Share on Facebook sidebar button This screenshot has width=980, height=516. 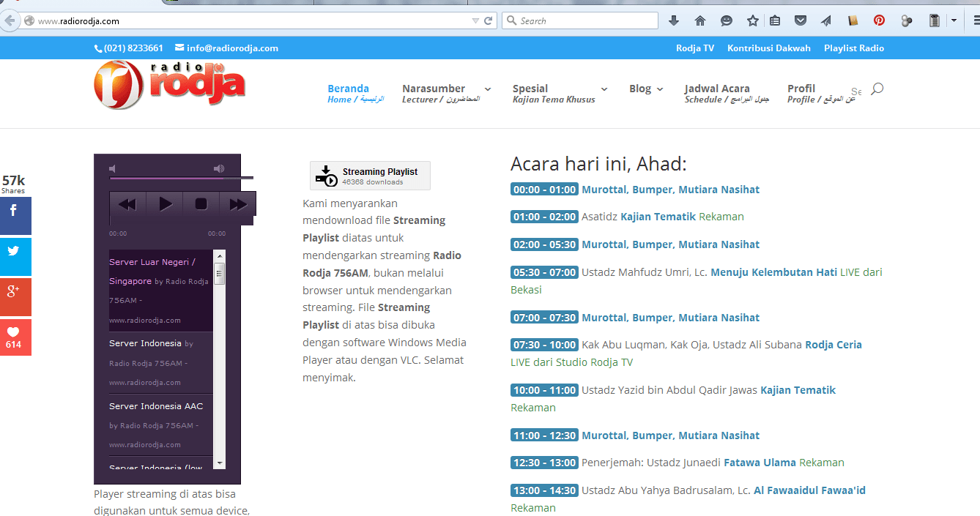click(15, 216)
